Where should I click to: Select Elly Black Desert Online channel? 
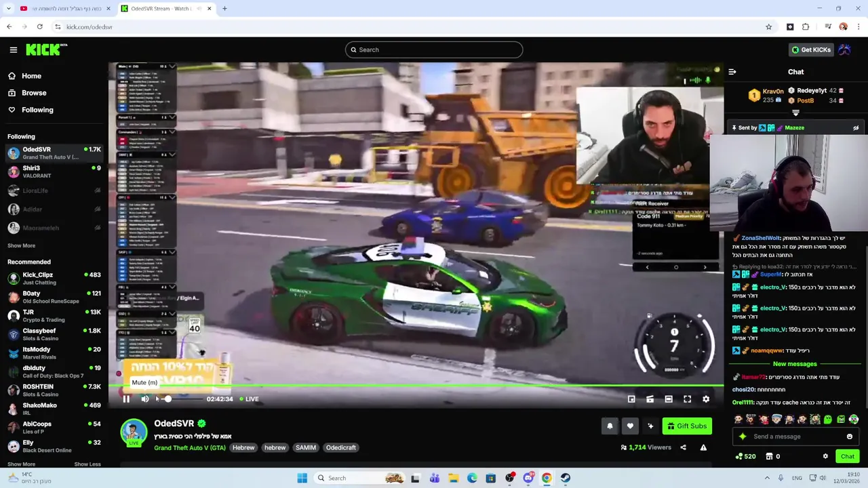pyautogui.click(x=54, y=446)
